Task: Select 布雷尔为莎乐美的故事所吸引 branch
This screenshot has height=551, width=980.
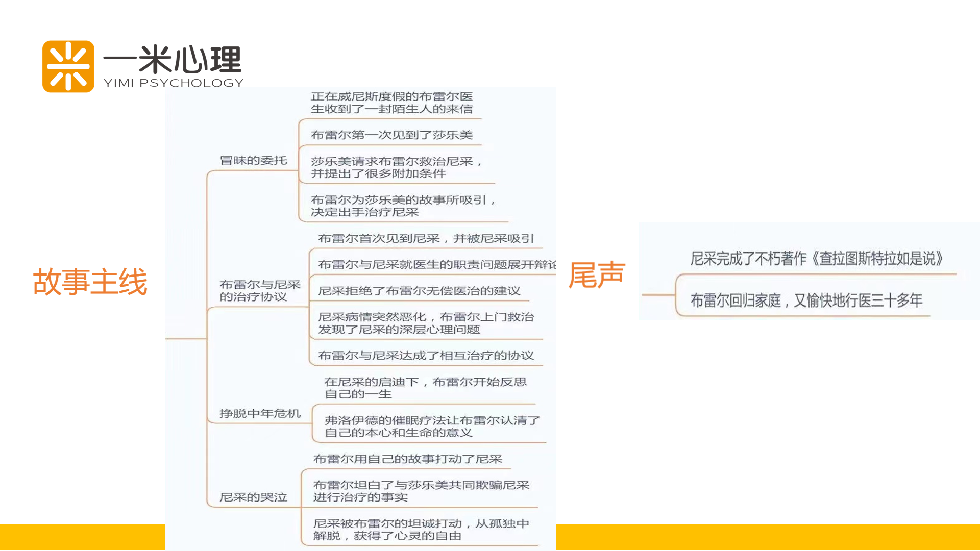Action: (x=403, y=206)
